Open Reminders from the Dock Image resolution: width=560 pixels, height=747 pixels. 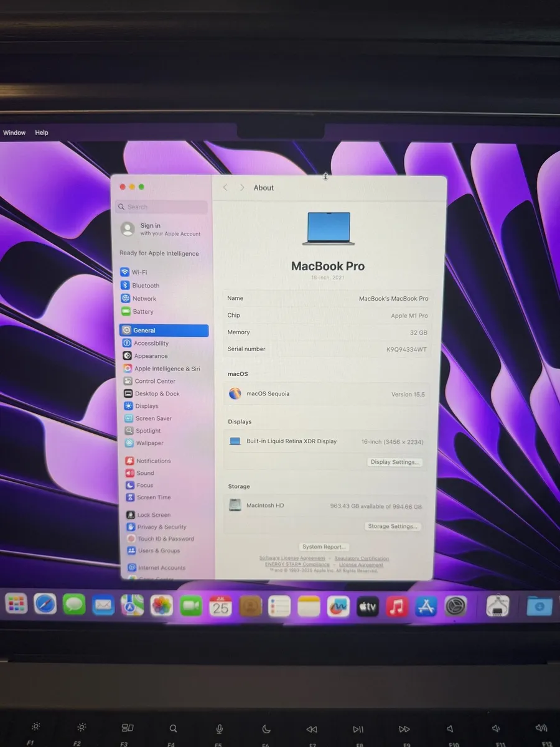coord(279,606)
